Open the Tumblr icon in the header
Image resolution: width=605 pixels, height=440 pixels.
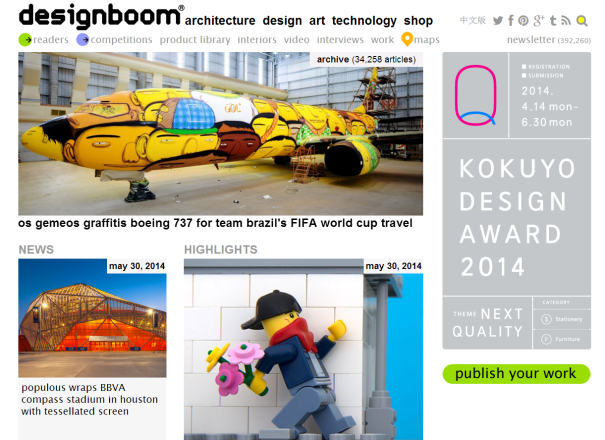(x=553, y=20)
